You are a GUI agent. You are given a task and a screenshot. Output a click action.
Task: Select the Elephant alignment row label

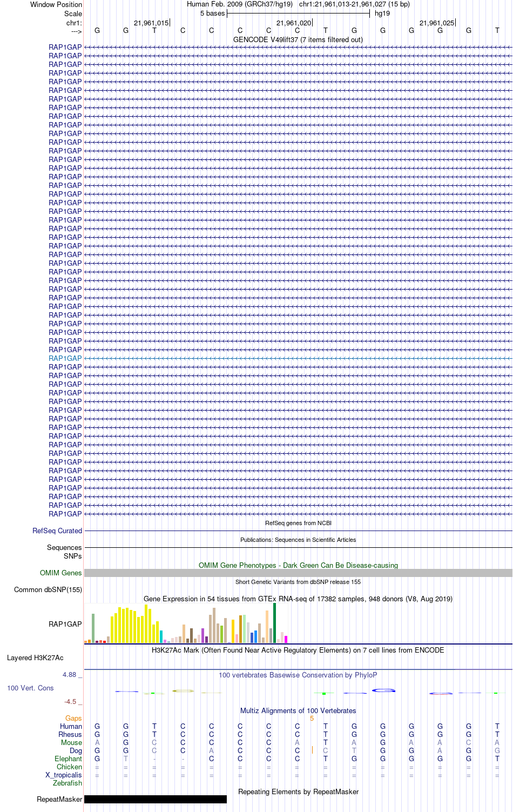pyautogui.click(x=68, y=759)
